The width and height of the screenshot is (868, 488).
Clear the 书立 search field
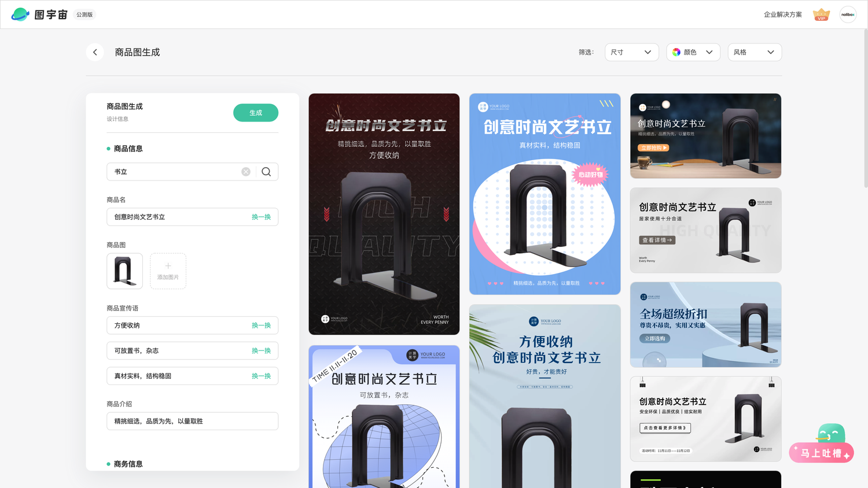tap(246, 172)
